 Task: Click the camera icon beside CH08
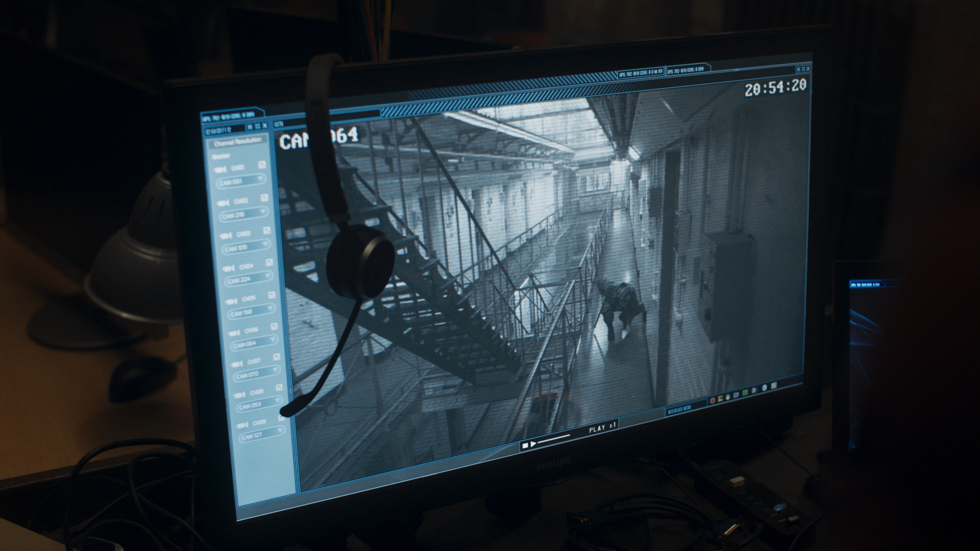coord(240,394)
